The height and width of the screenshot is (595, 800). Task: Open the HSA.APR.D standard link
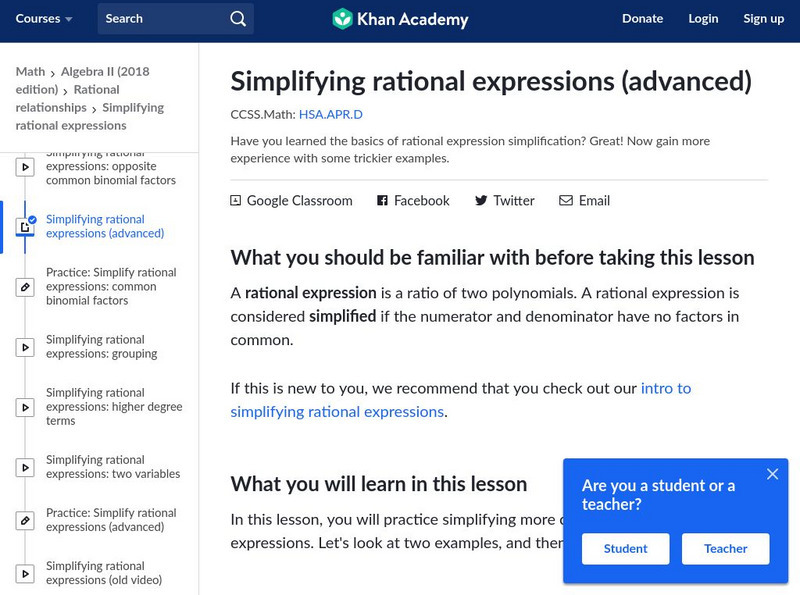pyautogui.click(x=331, y=114)
